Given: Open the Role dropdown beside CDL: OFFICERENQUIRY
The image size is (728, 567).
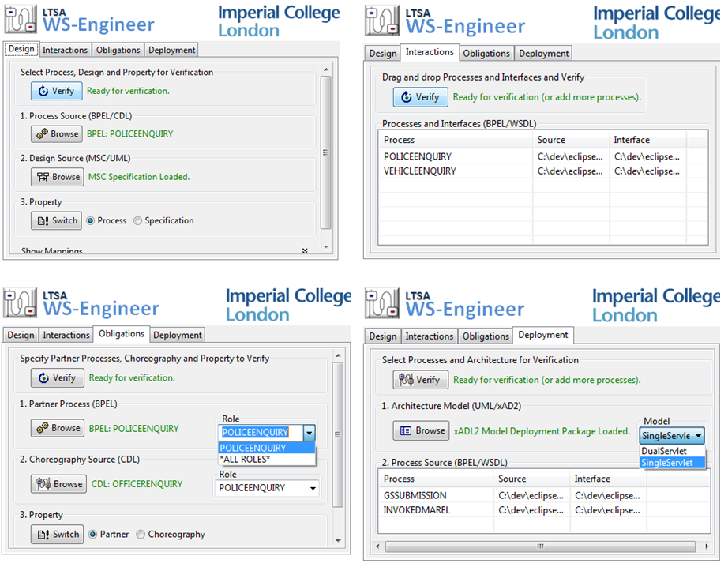Looking at the screenshot, I should coord(313,488).
